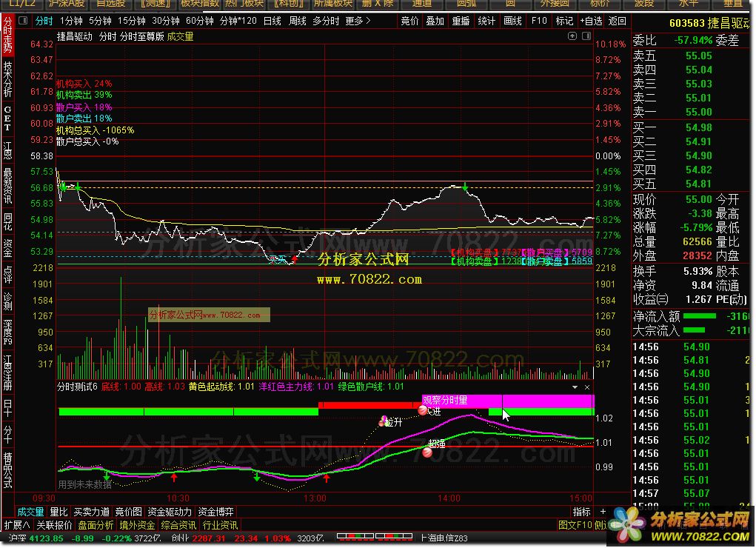Click 叠加 toolbar button

point(435,21)
